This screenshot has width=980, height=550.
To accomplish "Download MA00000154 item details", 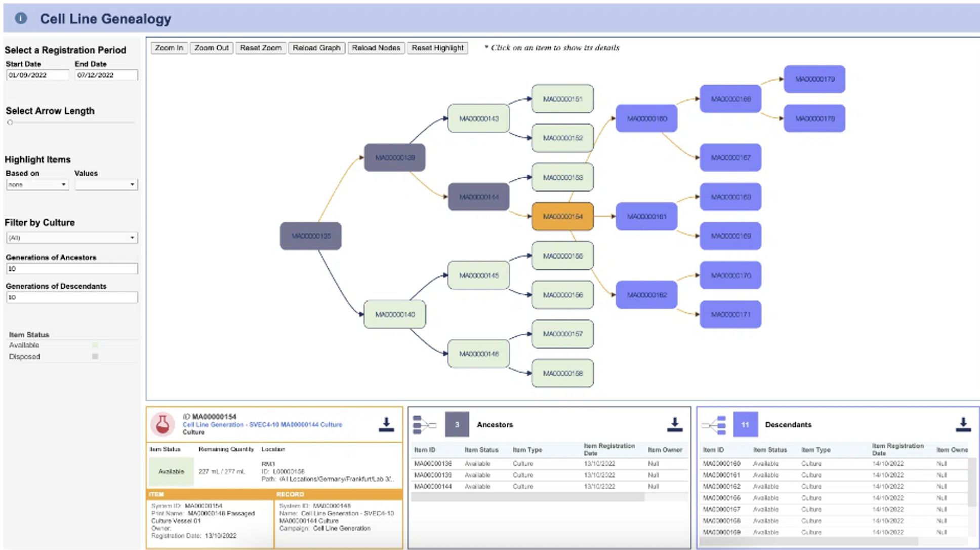I will tap(386, 424).
